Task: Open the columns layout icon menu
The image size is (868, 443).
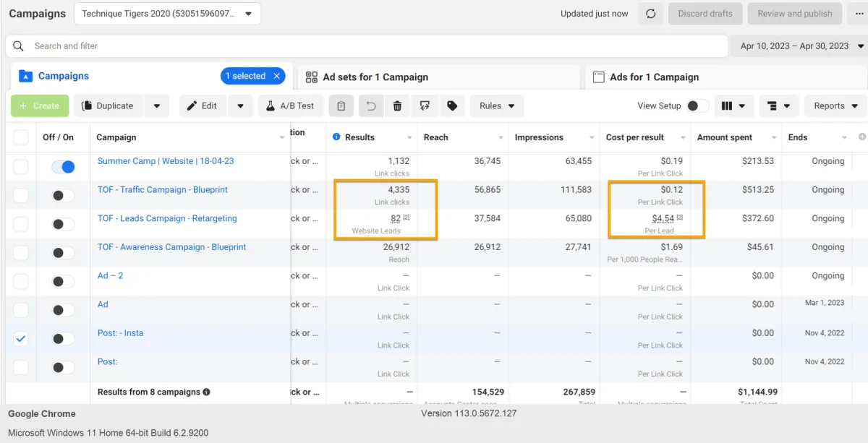Action: click(733, 106)
